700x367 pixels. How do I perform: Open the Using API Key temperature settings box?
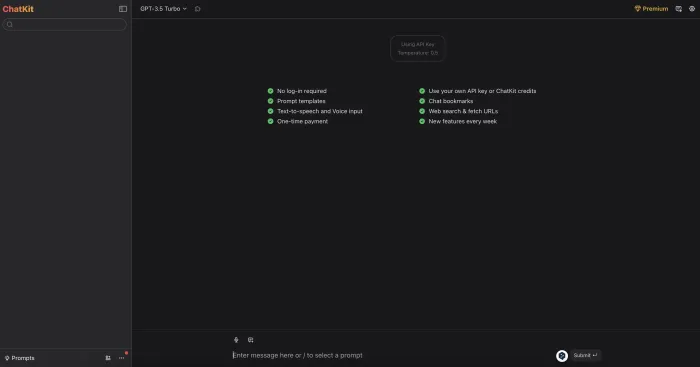point(417,48)
